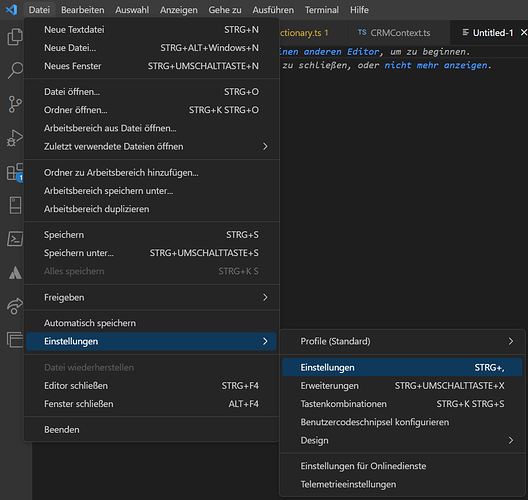Expand Profile (Standard) submenu
The height and width of the screenshot is (500, 528).
[x=402, y=341]
